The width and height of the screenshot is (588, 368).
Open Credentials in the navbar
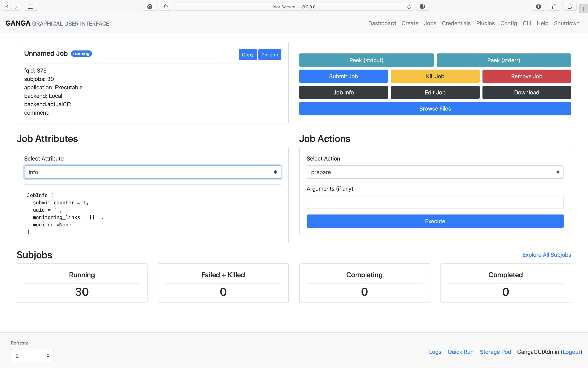click(456, 23)
